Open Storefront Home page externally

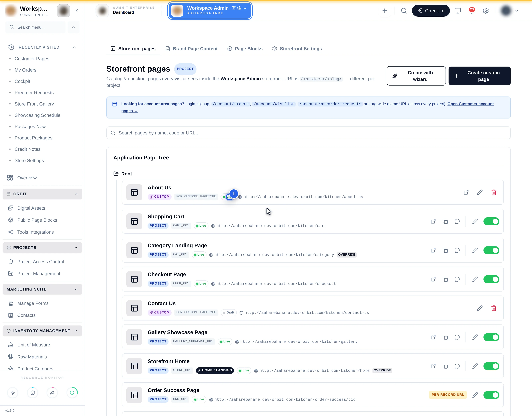[433, 366]
